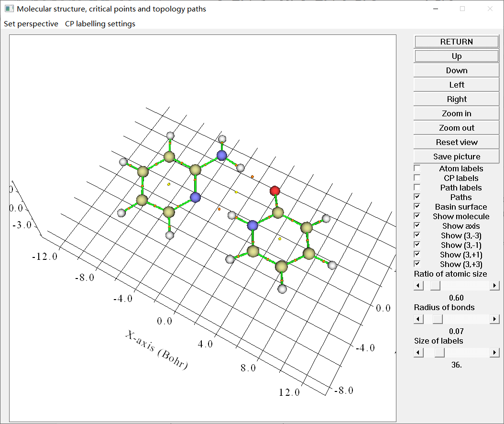Enable Atom labels checkbox
The height and width of the screenshot is (424, 504).
[x=417, y=168]
